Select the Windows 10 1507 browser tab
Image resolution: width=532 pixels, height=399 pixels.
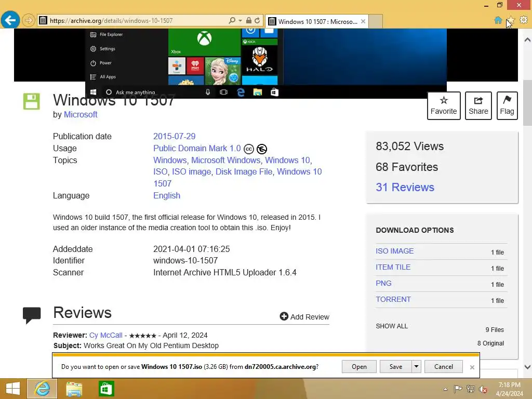(x=317, y=21)
